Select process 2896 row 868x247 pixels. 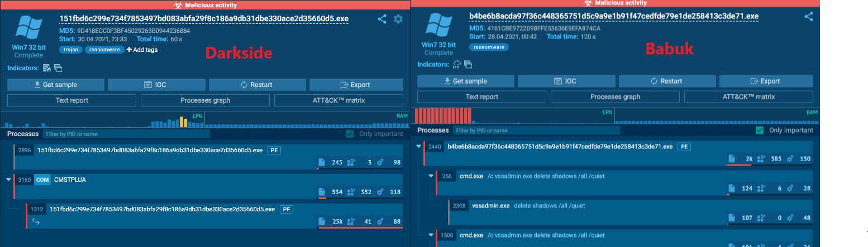208,156
